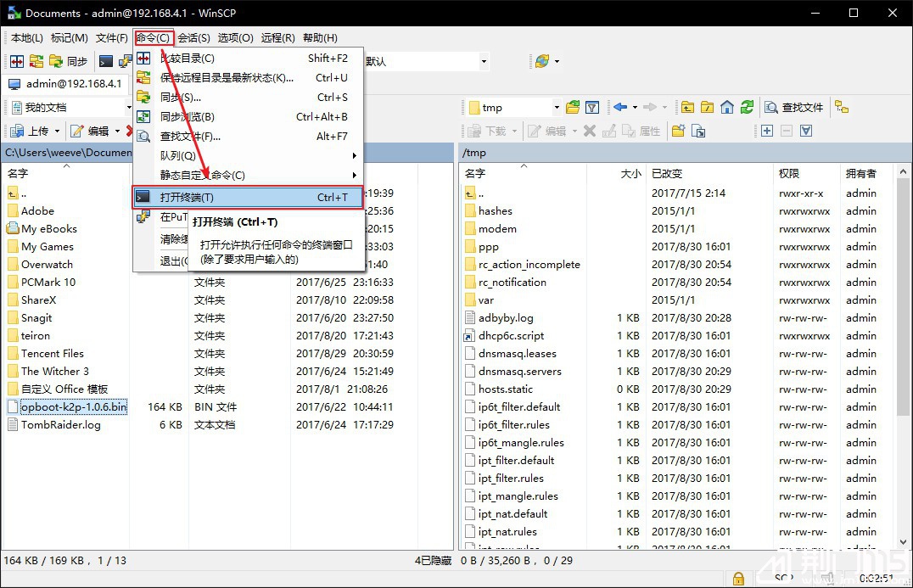Sort remote files by 拥有者 column
The height and width of the screenshot is (588, 913).
868,173
